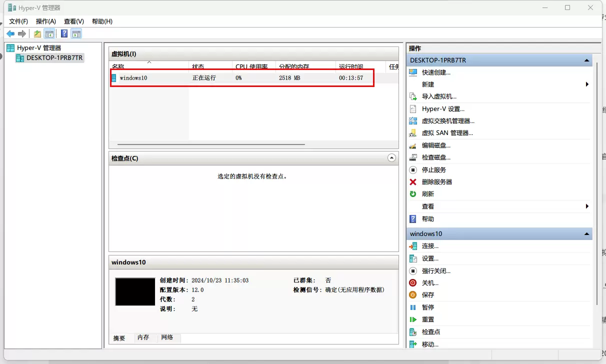This screenshot has height=364, width=606.
Task: Click the 编辑磁盘 icon
Action: tap(413, 145)
